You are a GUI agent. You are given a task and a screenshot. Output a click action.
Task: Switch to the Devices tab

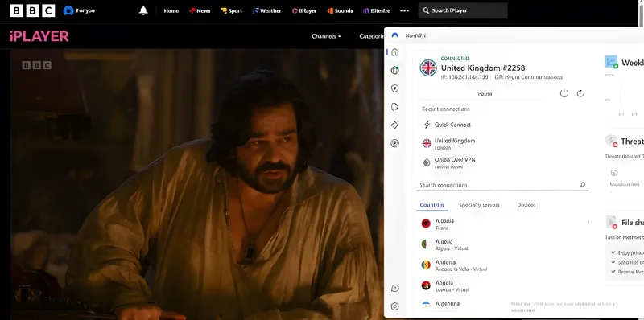pyautogui.click(x=526, y=205)
